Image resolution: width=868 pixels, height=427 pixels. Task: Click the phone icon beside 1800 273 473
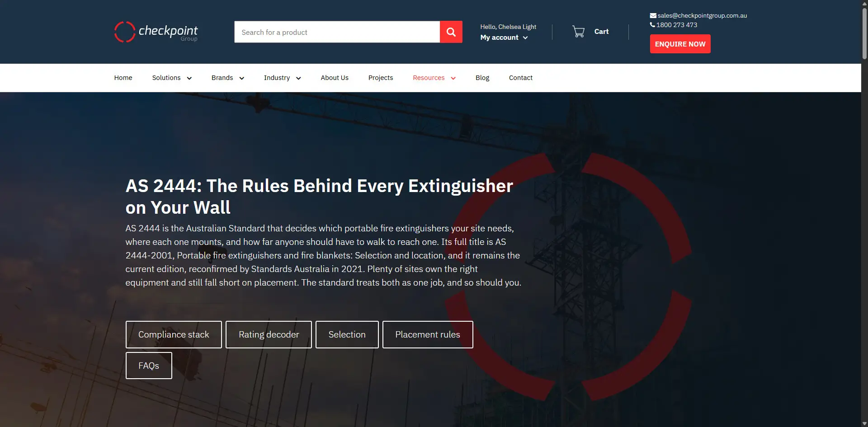click(652, 25)
